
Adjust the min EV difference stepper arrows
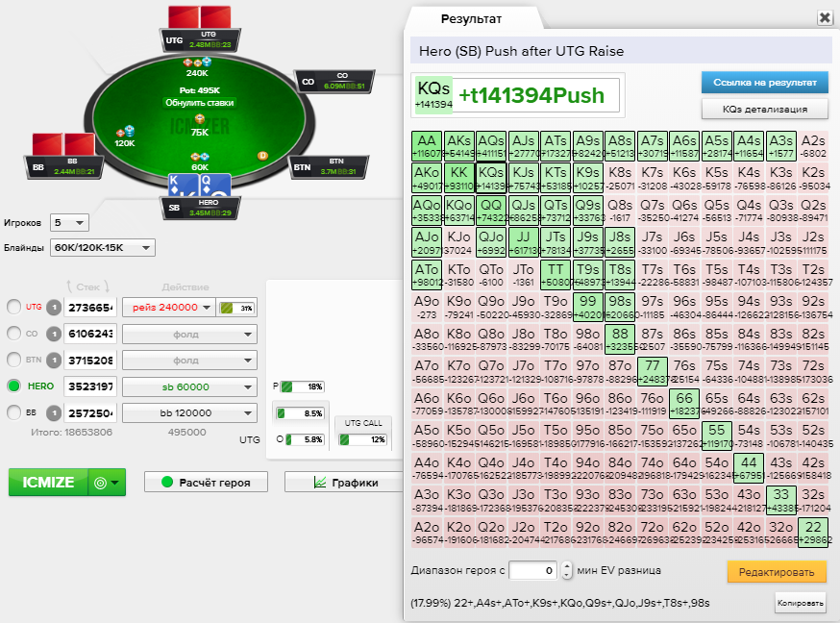(567, 570)
